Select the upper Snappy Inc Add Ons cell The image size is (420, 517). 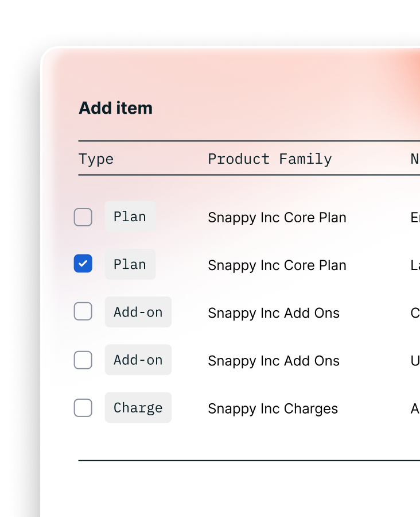pos(273,313)
